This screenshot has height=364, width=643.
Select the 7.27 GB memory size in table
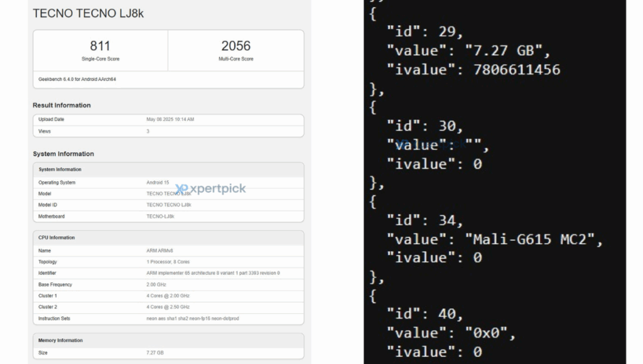pos(155,353)
